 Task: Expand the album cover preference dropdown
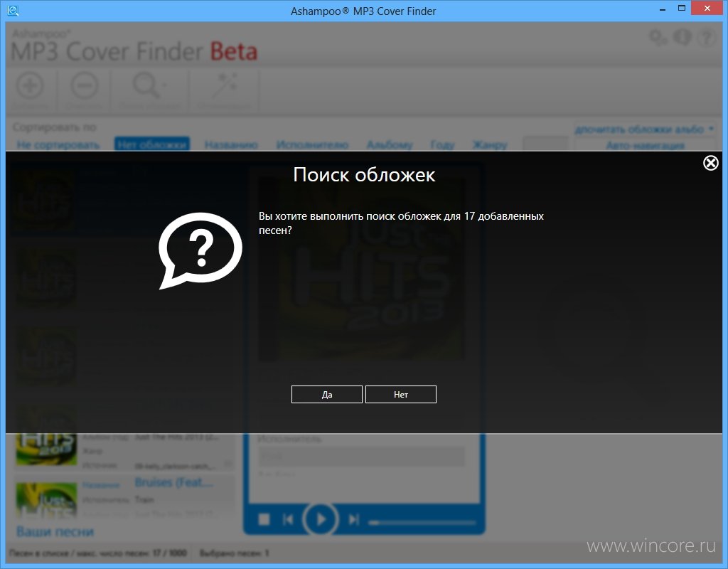[x=644, y=129]
